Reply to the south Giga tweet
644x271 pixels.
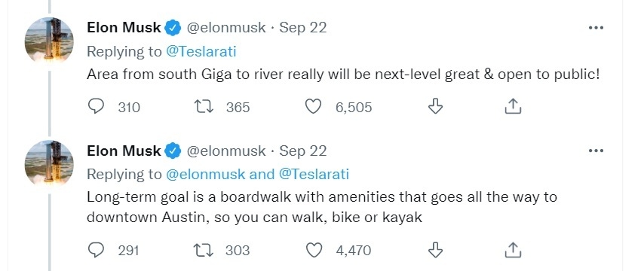96,107
